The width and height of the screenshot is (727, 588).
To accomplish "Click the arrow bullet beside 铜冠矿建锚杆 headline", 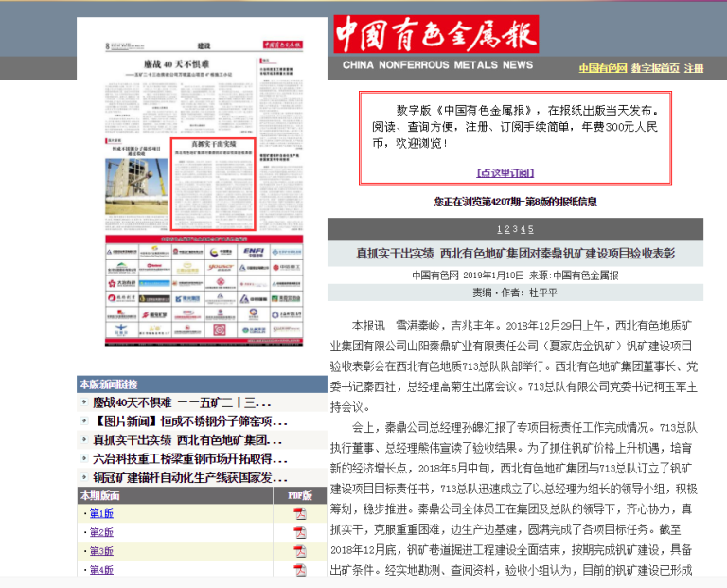I will click(x=84, y=478).
